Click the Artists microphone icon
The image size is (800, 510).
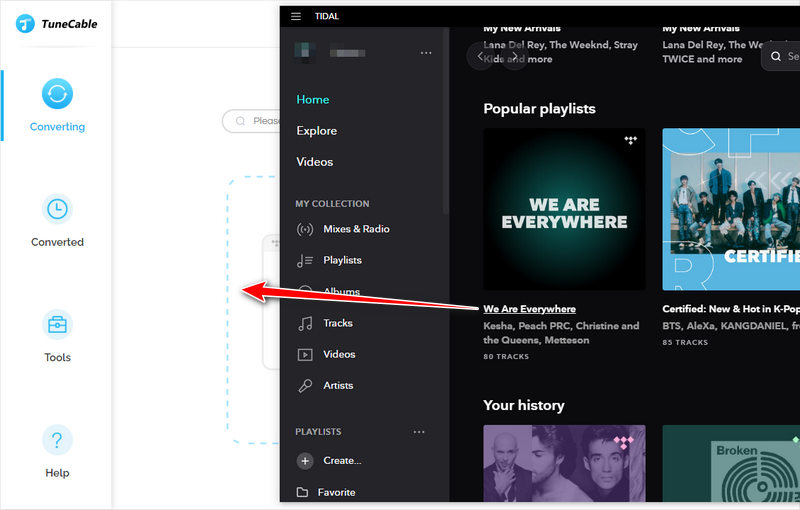click(x=305, y=386)
